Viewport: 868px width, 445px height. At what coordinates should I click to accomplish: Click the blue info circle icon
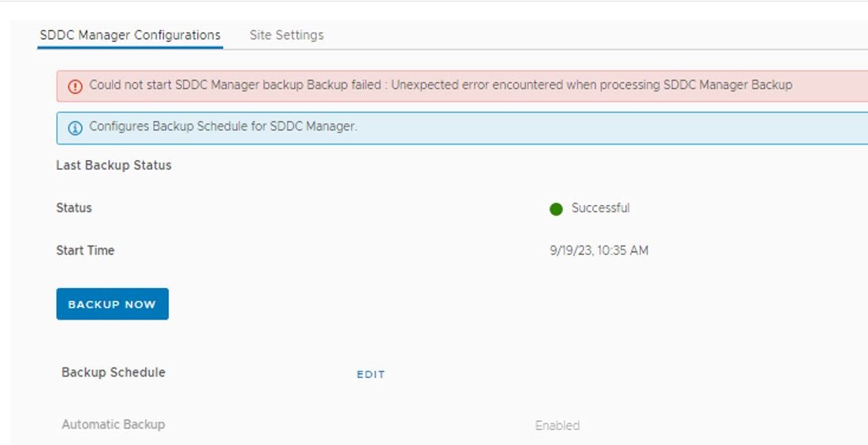[x=75, y=128]
